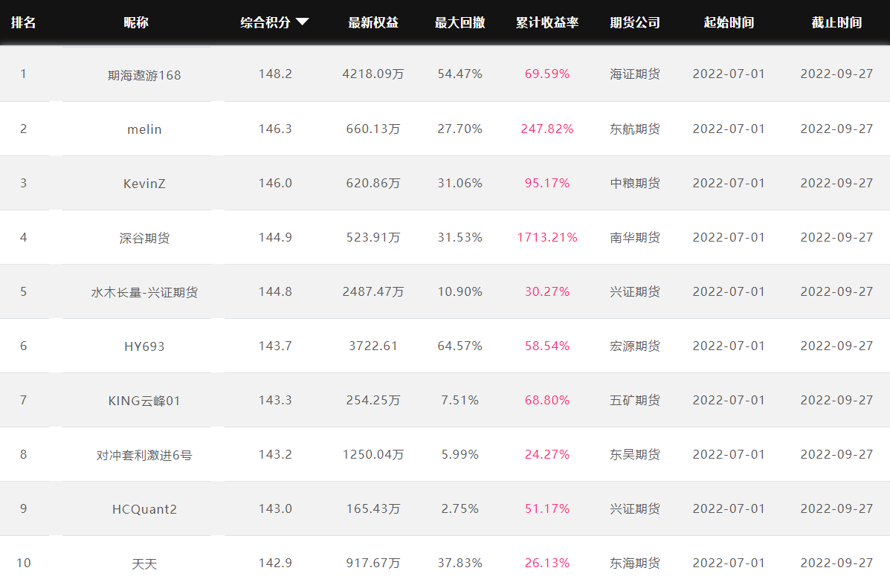This screenshot has height=588, width=890.
Task: Select futures company 五矿期货
Action: pyautogui.click(x=634, y=400)
